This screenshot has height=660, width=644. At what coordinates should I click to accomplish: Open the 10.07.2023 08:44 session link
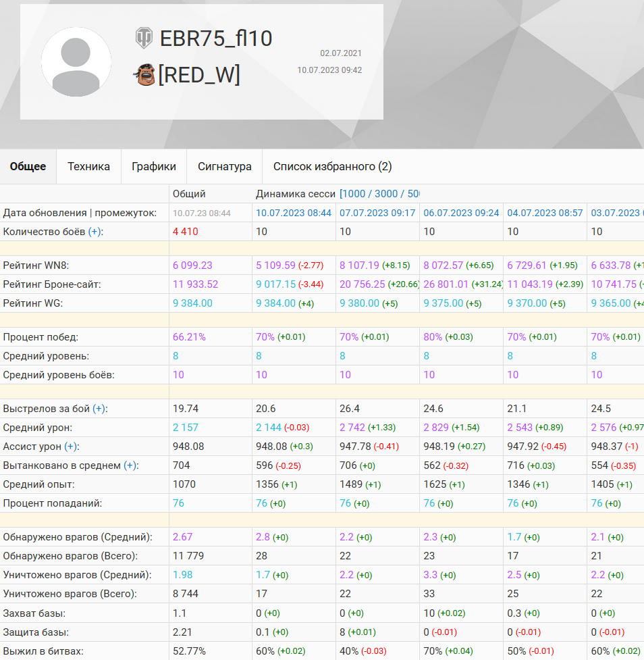294,213
